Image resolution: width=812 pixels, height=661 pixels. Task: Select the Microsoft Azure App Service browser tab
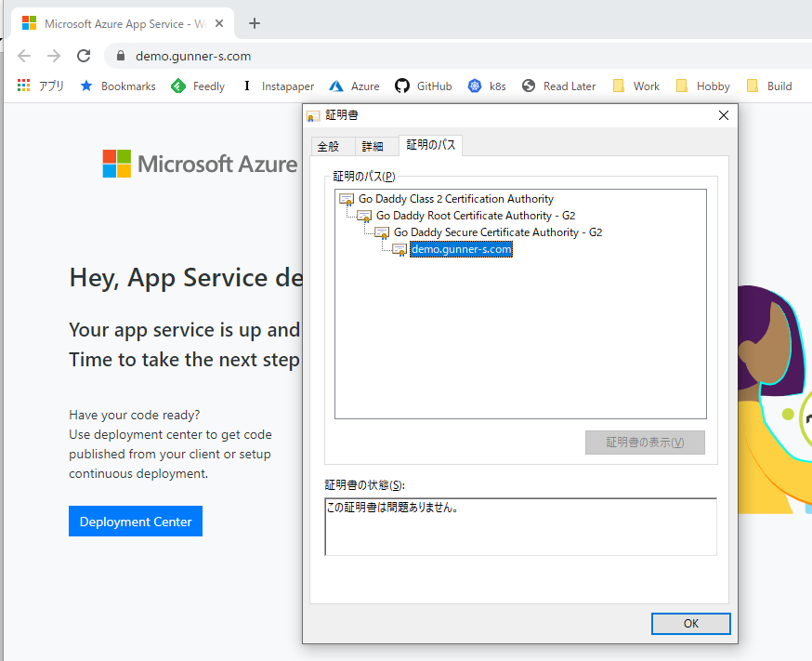(x=123, y=23)
